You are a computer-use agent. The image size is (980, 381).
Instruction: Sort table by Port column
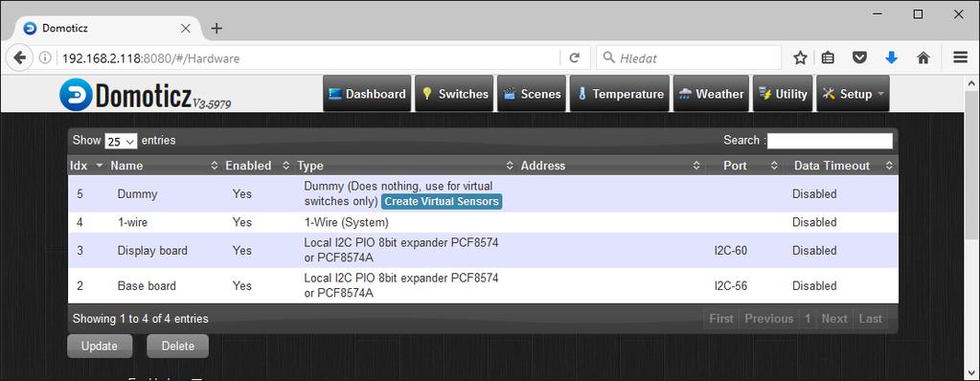pyautogui.click(x=743, y=166)
